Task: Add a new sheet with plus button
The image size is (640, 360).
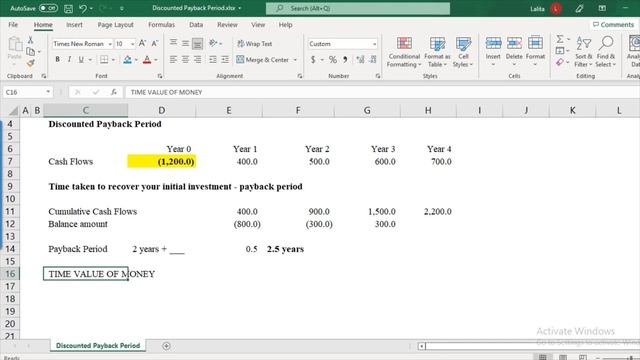Action: point(166,346)
